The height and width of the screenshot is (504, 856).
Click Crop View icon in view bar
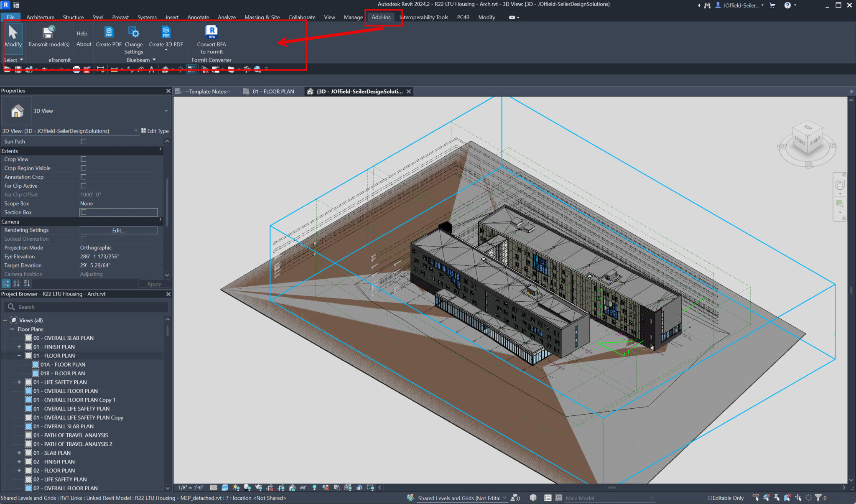270,488
